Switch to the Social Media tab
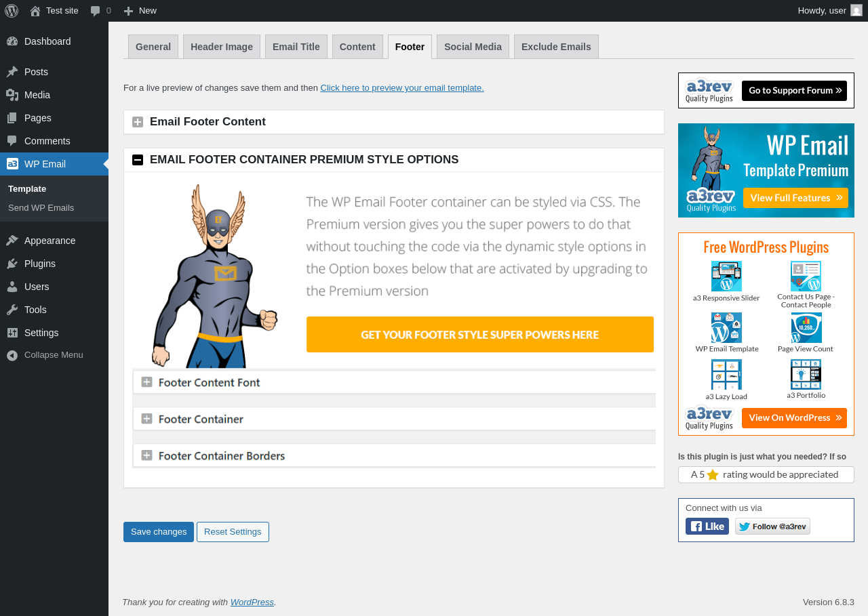 pyautogui.click(x=473, y=47)
